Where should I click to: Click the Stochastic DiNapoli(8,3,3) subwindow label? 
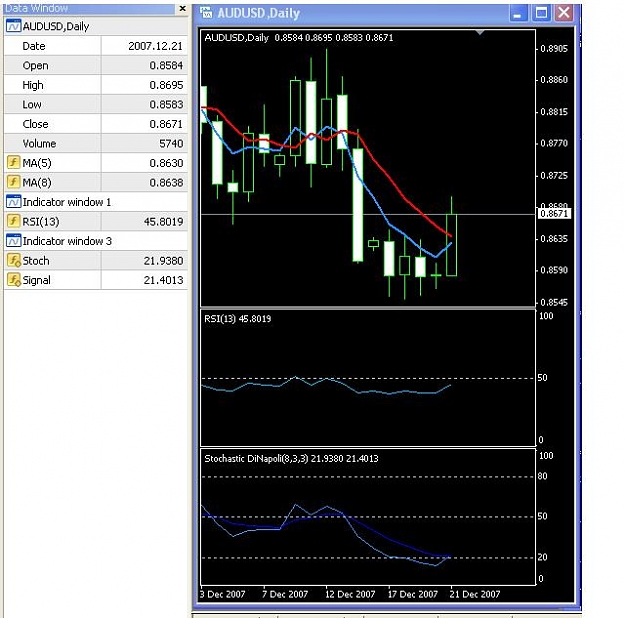(x=291, y=459)
